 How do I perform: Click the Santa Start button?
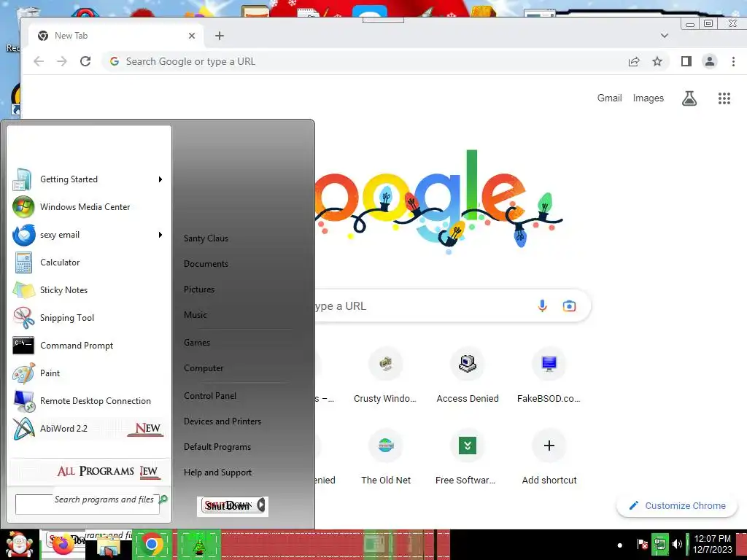(x=18, y=544)
